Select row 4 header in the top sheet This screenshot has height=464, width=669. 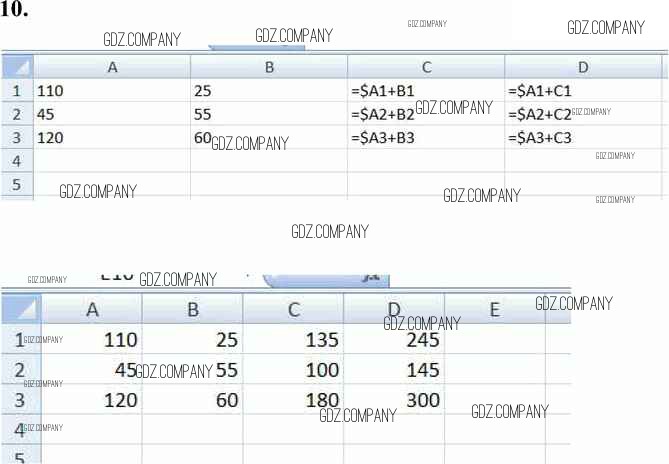[x=16, y=160]
